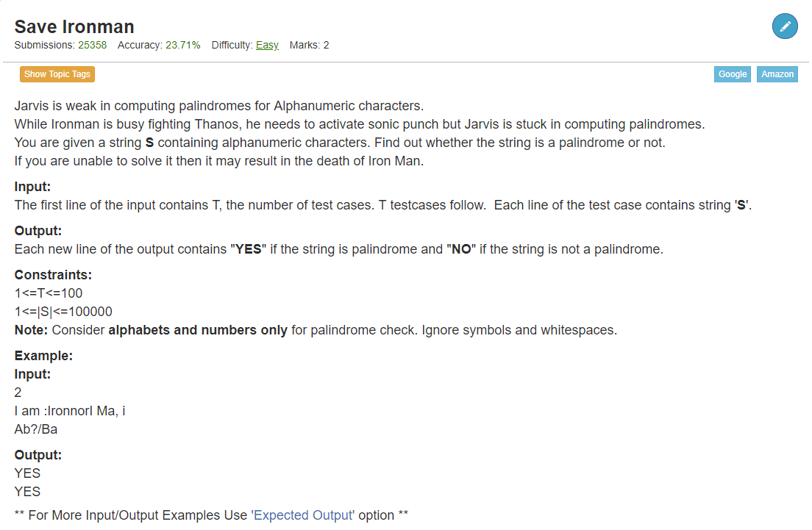Click the sample input line 'Ab?/Ba'
Viewport: 812px width, 530px height.
point(36,429)
